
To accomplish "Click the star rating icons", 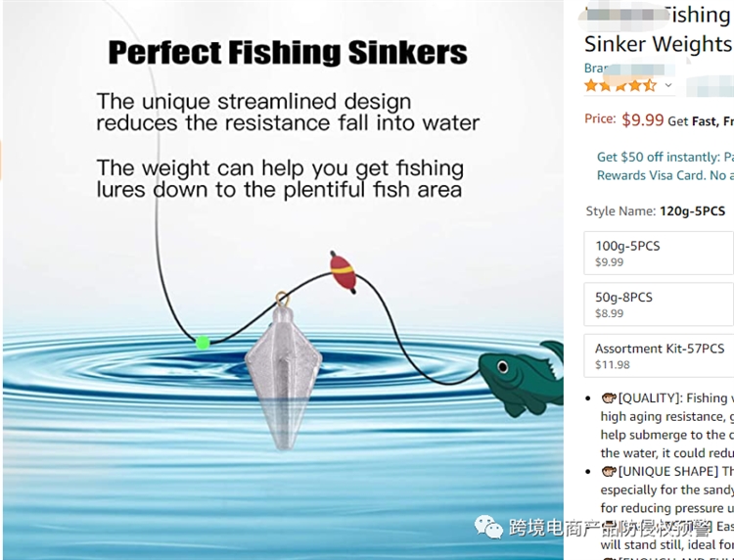I will tap(620, 86).
